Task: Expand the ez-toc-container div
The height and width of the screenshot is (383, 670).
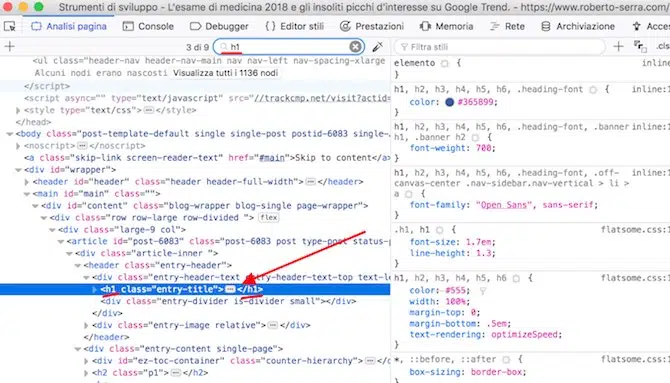Action: tap(86, 361)
